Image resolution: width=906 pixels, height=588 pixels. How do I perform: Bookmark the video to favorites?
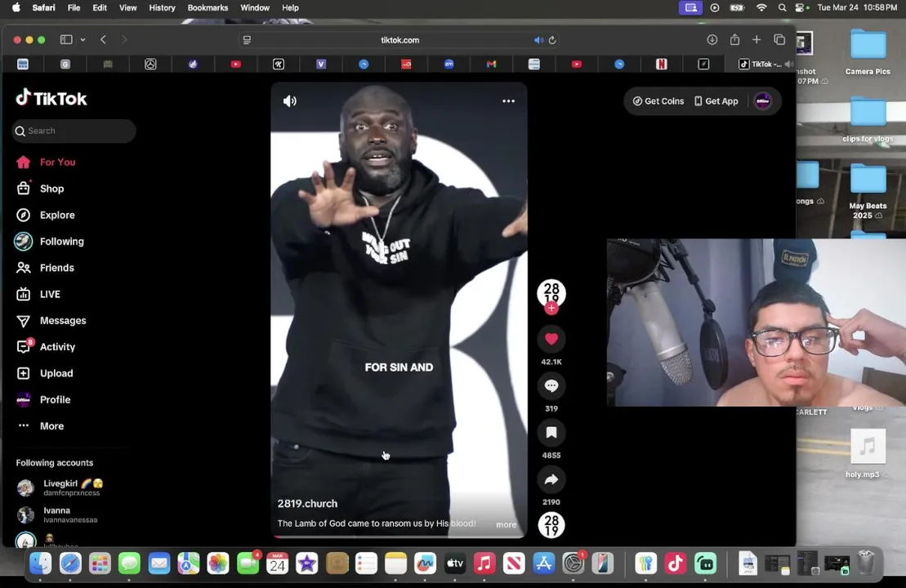pos(551,433)
